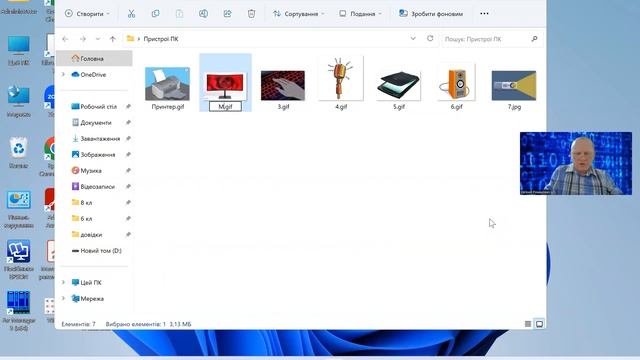The width and height of the screenshot is (640, 360).
Task: Select Цей ПК in sidebar
Action: 87,282
